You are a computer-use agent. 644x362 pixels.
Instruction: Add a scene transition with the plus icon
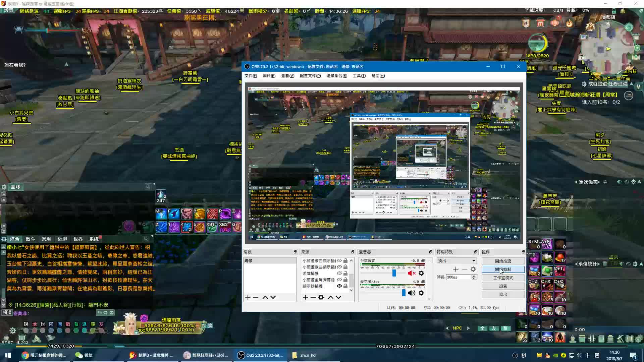(455, 269)
